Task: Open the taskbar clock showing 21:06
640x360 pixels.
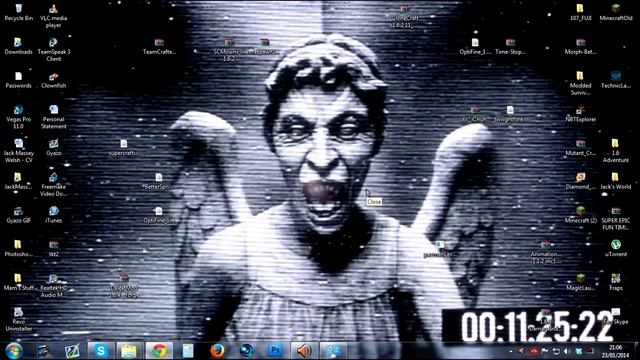Action: click(616, 351)
